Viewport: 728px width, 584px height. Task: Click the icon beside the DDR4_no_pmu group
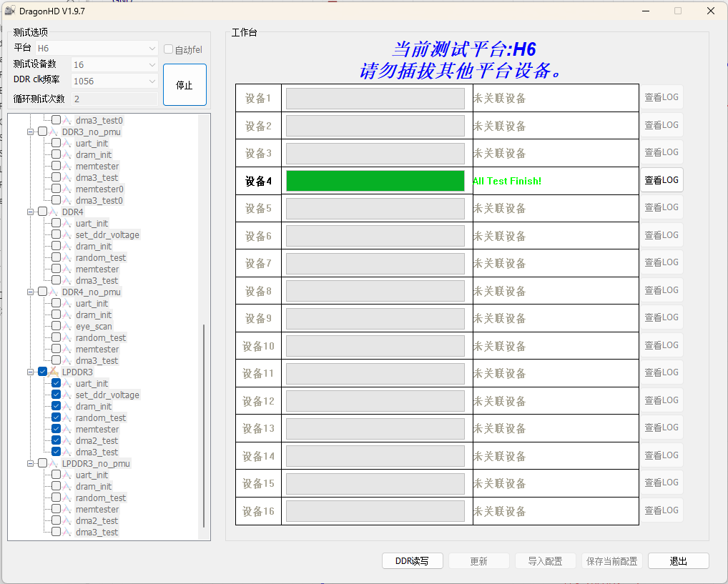click(x=54, y=292)
